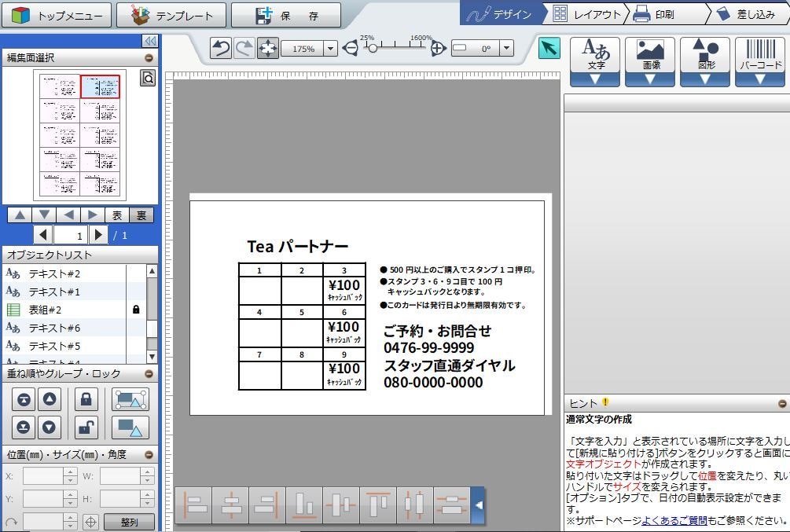Screen dimensions: 790x532
Task: Toggle lock on 表組#2 row
Action: 135,310
